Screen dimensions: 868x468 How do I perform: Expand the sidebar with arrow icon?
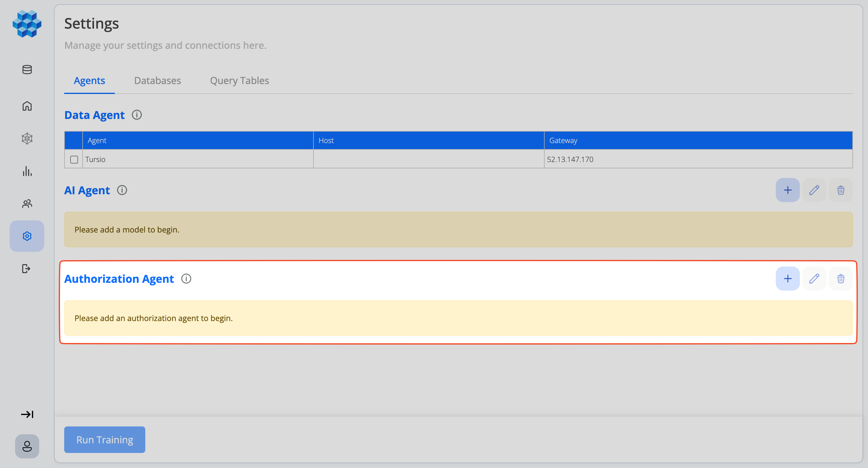[27, 414]
